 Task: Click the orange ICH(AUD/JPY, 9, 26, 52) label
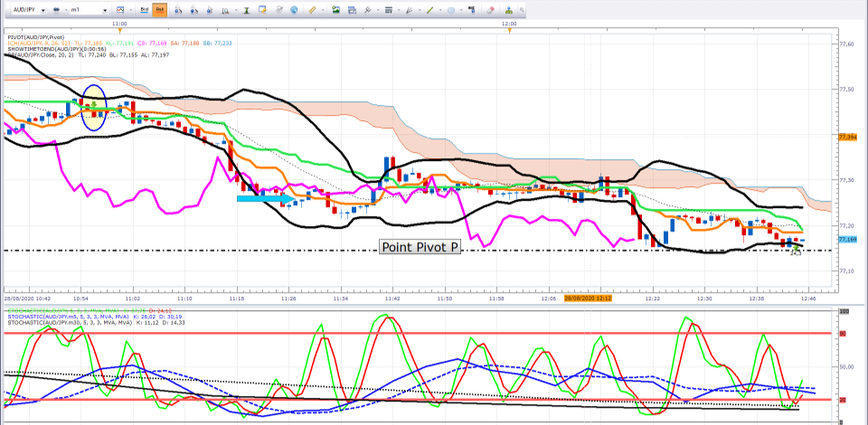(x=41, y=42)
